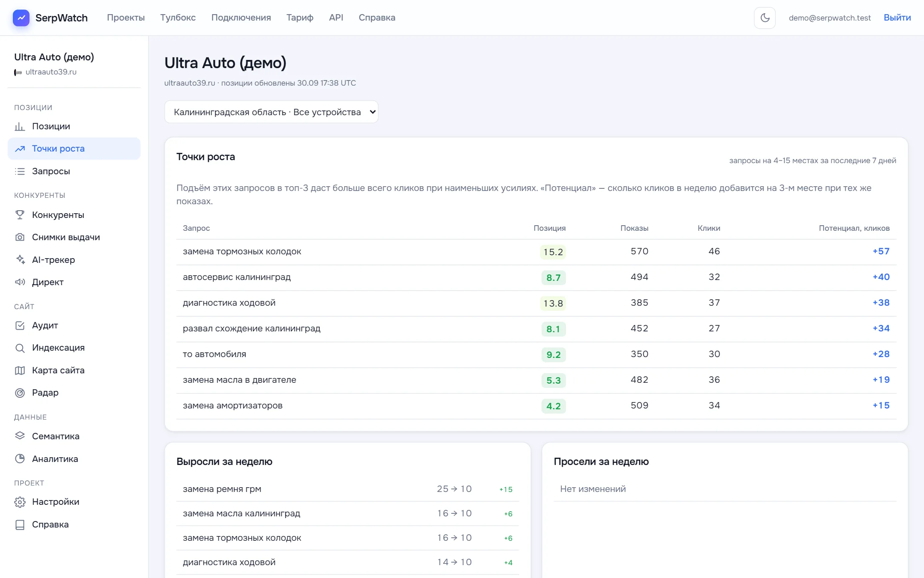
Task: Click demo@serpwatch.test account email
Action: click(829, 18)
